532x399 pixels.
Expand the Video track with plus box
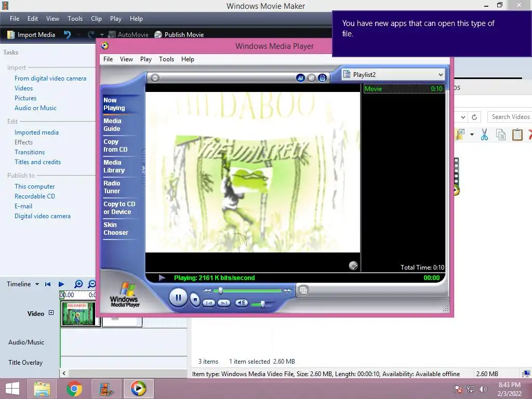click(51, 312)
